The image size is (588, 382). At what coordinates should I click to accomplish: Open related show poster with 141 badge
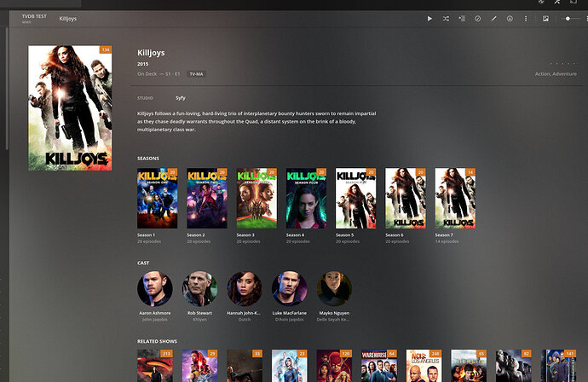click(x=558, y=366)
